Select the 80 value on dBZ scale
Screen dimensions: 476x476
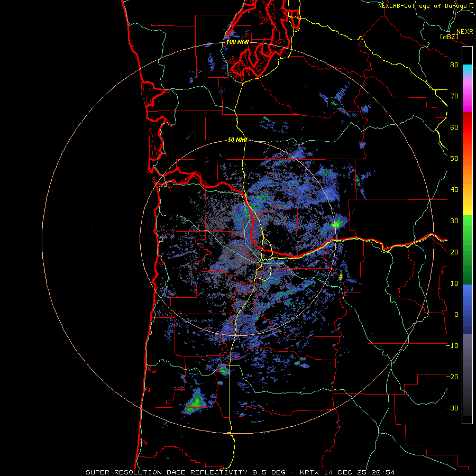(454, 65)
